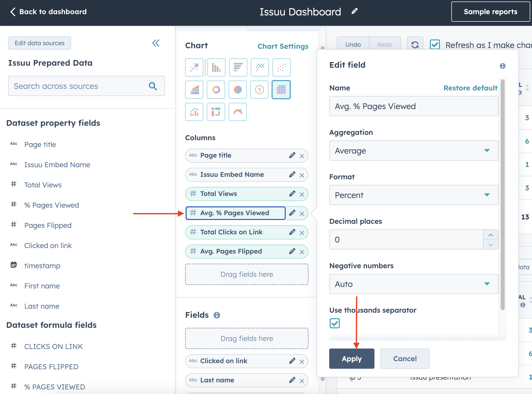Click the Name input field
532x394 pixels.
[x=414, y=106]
